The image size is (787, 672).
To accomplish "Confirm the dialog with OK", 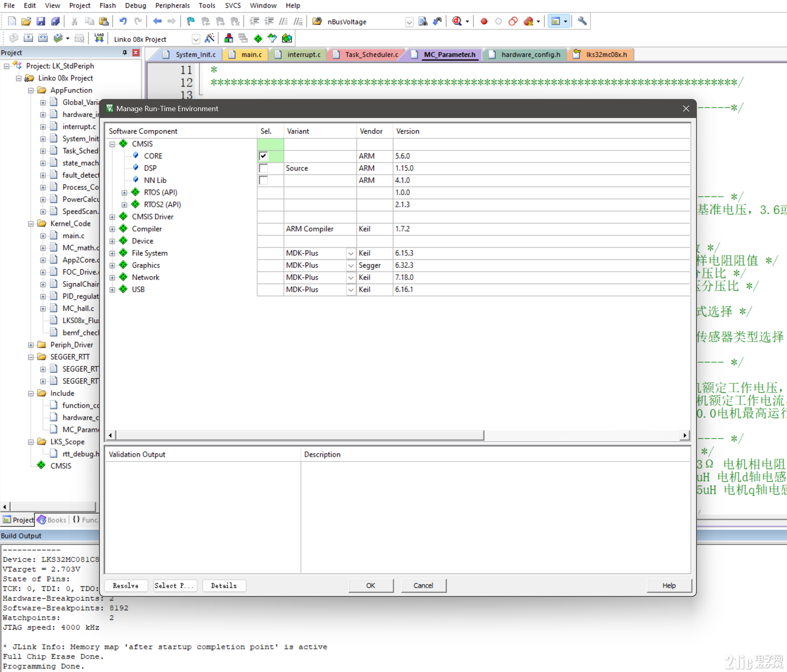I will 371,586.
